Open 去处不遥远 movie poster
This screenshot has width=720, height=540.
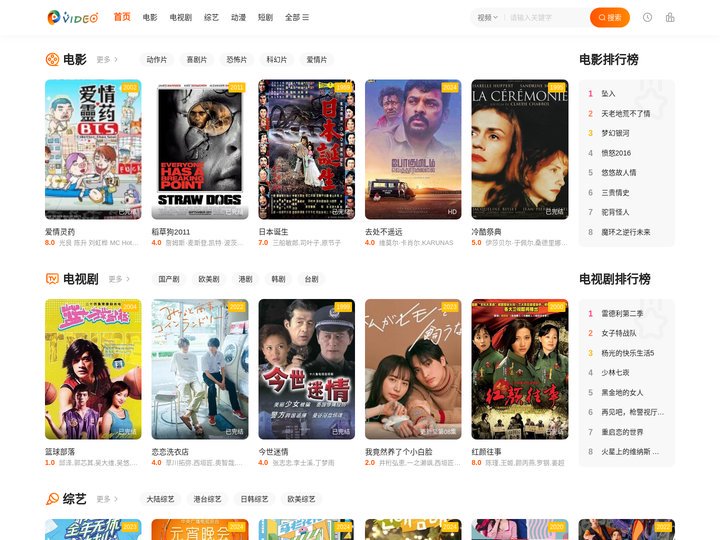point(413,149)
